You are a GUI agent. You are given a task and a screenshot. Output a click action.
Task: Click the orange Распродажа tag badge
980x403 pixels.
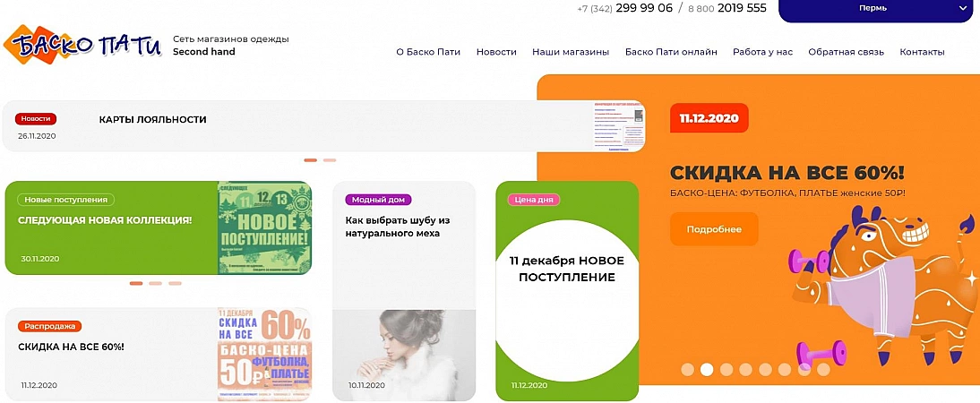pos(49,326)
